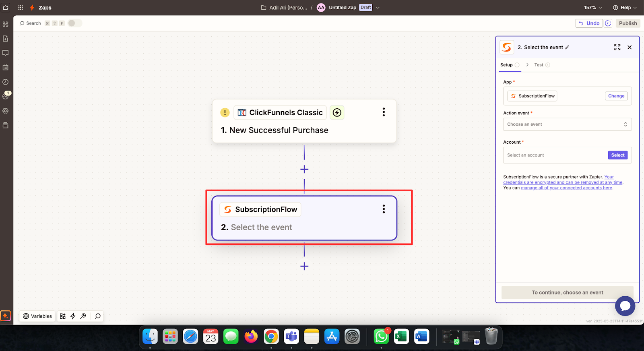
Task: Click the Untitled Zap title
Action: (x=343, y=7)
